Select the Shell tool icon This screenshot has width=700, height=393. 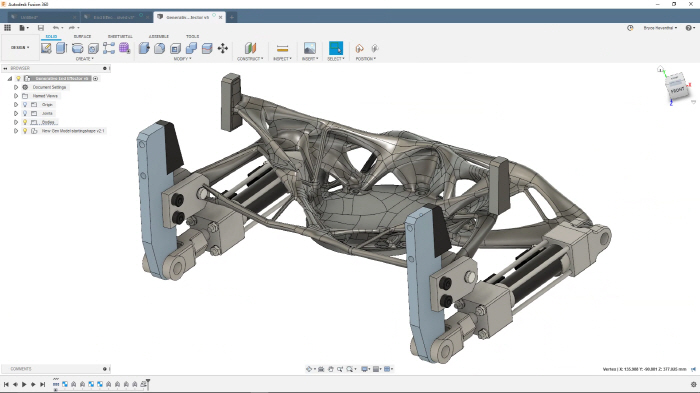coord(175,48)
